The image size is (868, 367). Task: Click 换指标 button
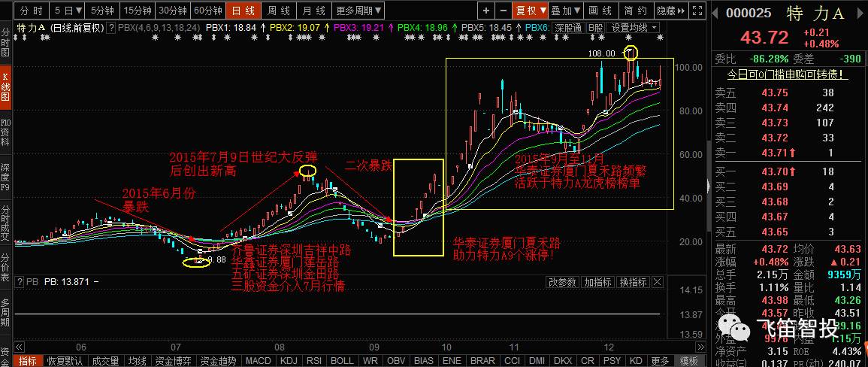pos(633,282)
